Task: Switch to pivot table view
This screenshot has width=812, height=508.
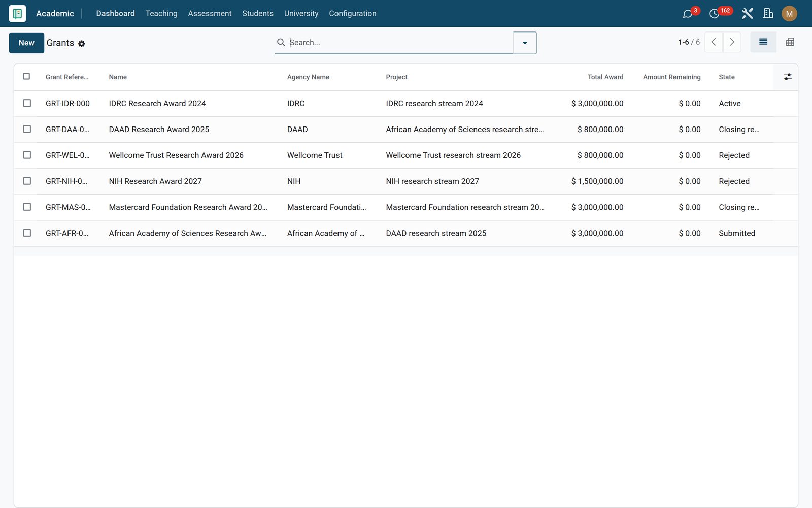Action: 790,42
